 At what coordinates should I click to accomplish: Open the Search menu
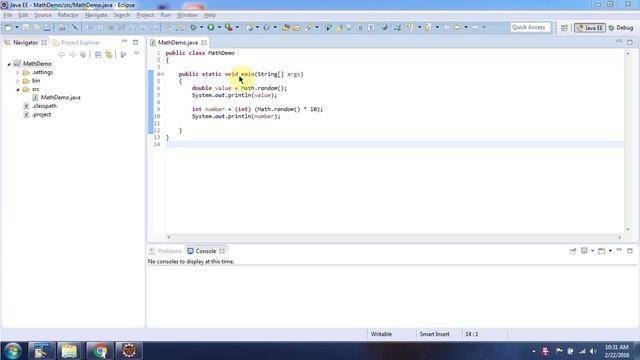click(122, 15)
